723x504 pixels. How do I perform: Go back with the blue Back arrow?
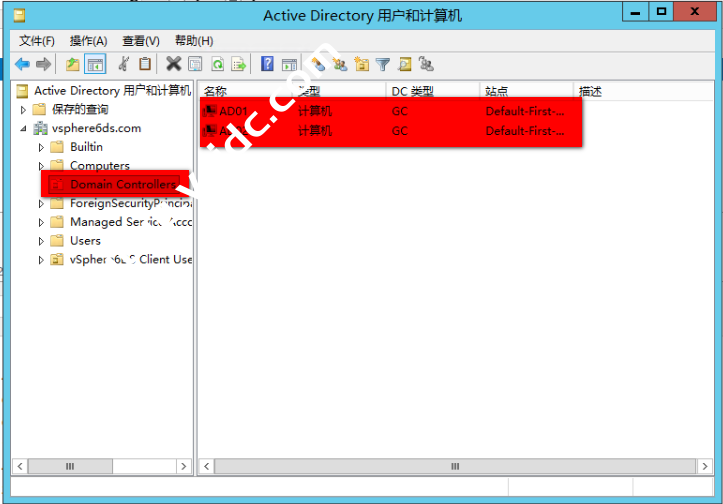coord(22,64)
